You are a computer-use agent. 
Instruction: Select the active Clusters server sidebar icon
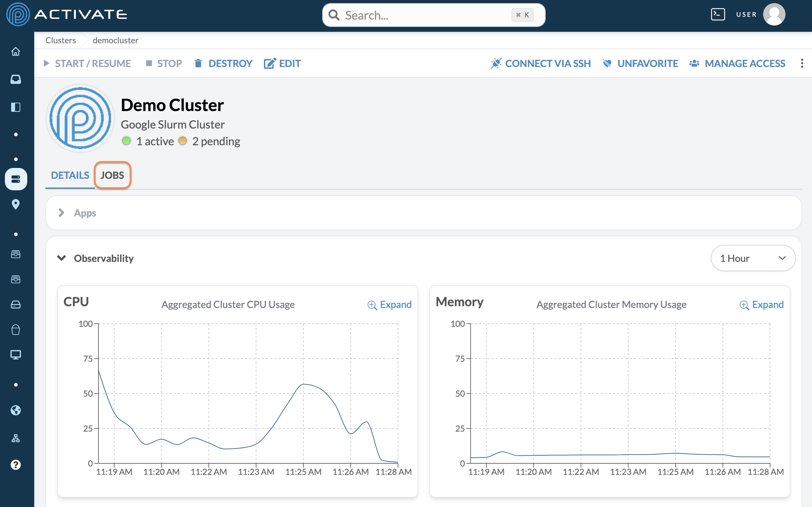pos(16,179)
